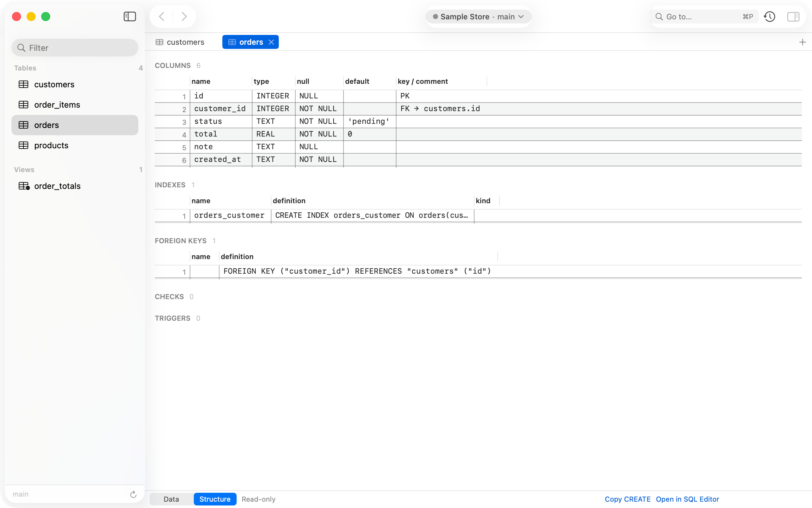The width and height of the screenshot is (812, 508).
Task: Switch to the Data view
Action: pyautogui.click(x=171, y=499)
